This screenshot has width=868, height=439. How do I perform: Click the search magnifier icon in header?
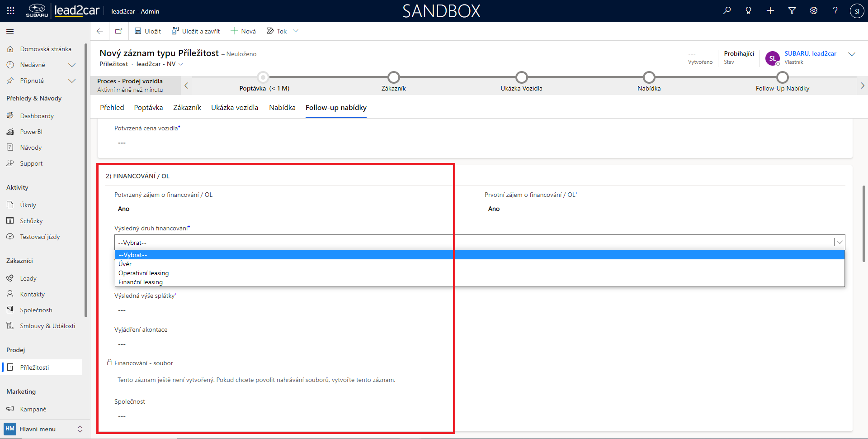[727, 11]
